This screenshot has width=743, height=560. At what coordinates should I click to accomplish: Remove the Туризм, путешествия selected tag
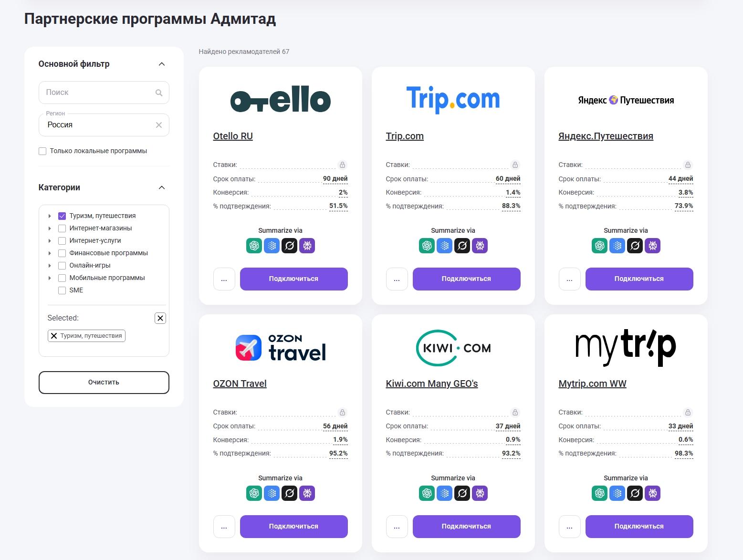(x=54, y=336)
